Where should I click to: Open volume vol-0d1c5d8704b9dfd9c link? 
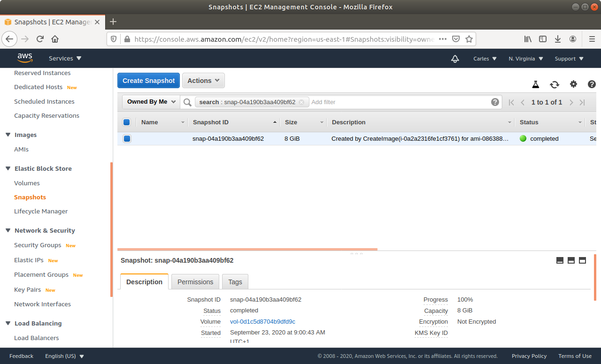point(262,322)
